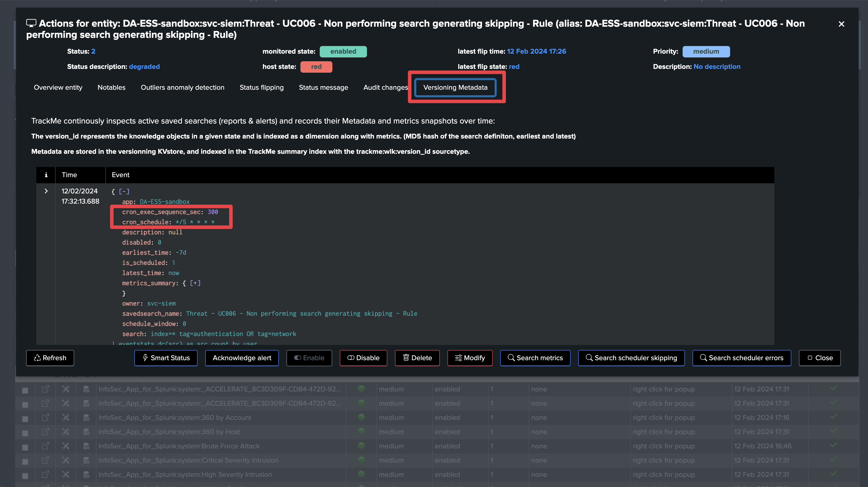Collapse the JSON event with [-]

pyautogui.click(x=124, y=192)
